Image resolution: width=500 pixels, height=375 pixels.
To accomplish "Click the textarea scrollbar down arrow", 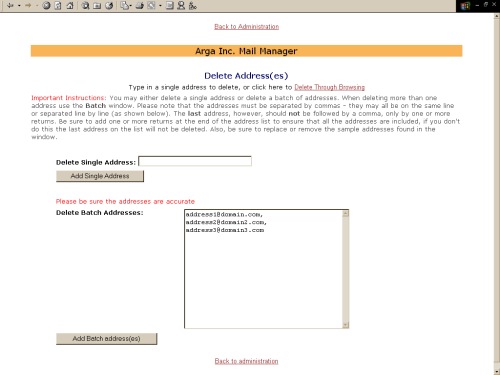I will [x=346, y=325].
